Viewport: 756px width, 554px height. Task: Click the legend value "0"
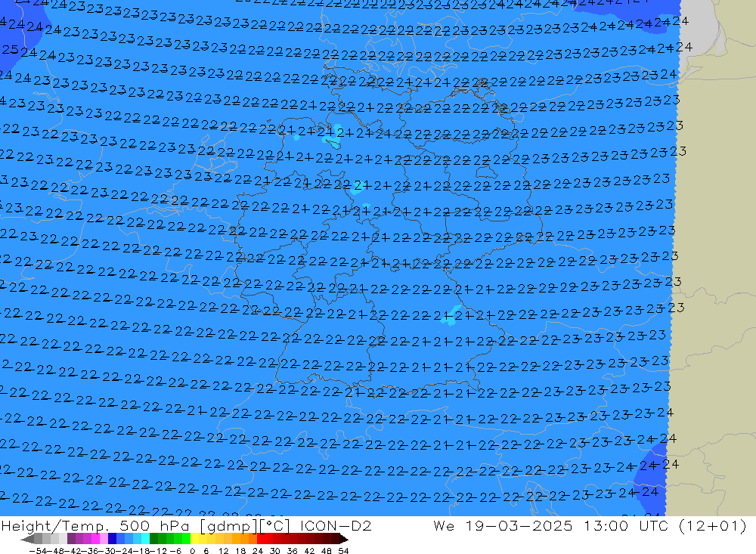point(192,551)
